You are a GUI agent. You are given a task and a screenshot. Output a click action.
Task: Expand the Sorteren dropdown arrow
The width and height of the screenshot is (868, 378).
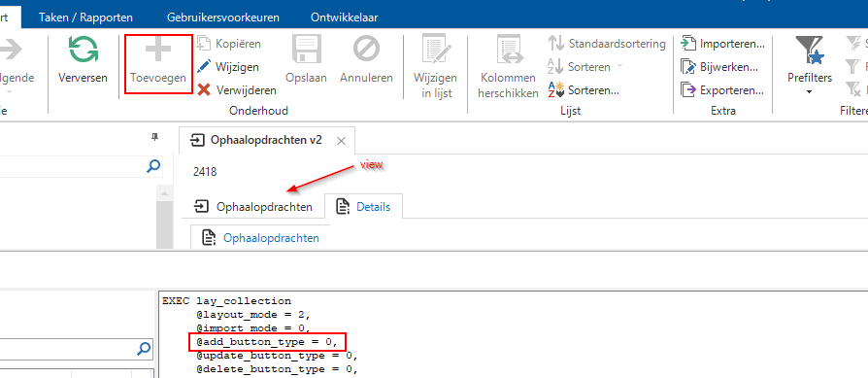pos(620,66)
